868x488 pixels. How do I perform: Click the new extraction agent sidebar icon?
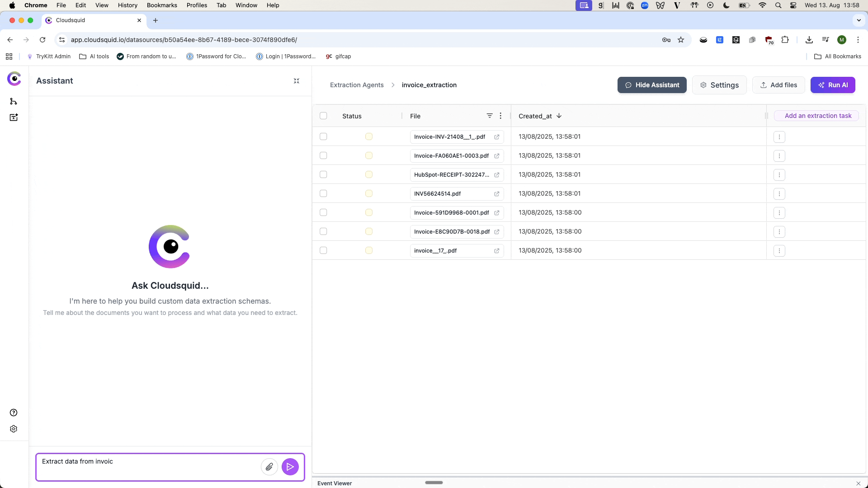click(x=14, y=117)
